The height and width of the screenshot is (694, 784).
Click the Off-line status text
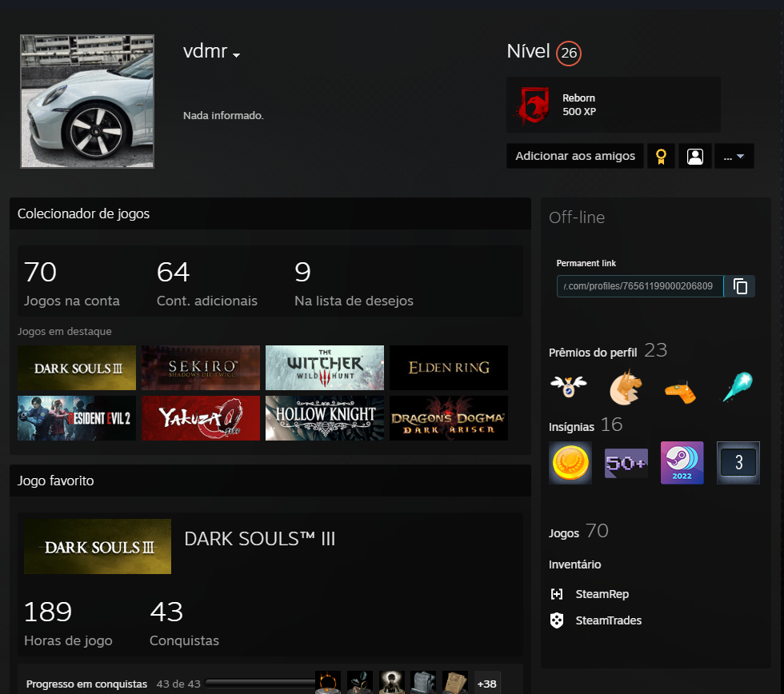577,217
